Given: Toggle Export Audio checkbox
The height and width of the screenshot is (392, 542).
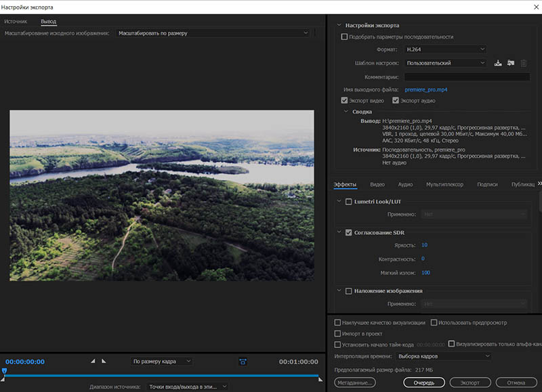Looking at the screenshot, I should (x=396, y=100).
